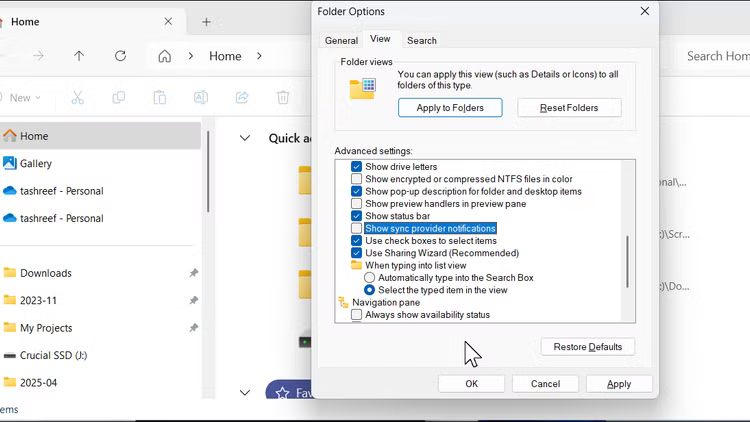This screenshot has width=750, height=422.
Task: Uncheck Show status bar option
Action: (357, 216)
